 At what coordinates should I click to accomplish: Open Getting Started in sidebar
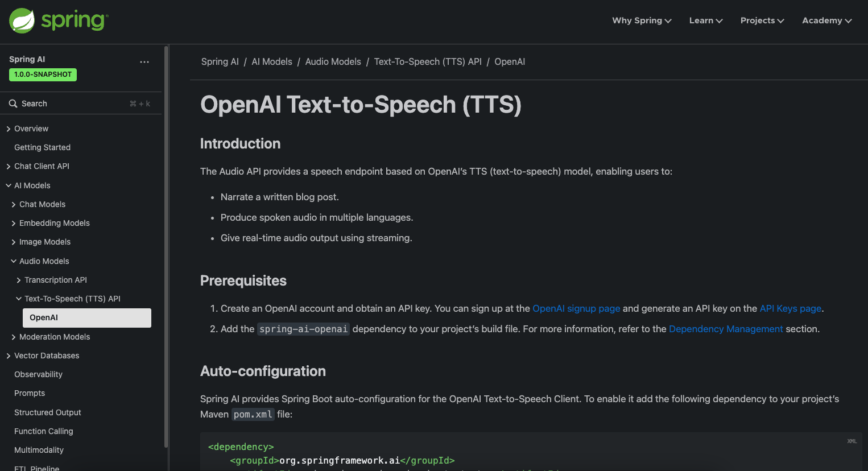pos(42,147)
